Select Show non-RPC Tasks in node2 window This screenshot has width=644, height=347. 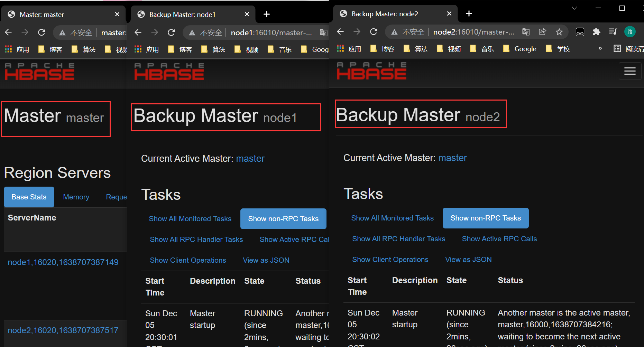pos(486,218)
